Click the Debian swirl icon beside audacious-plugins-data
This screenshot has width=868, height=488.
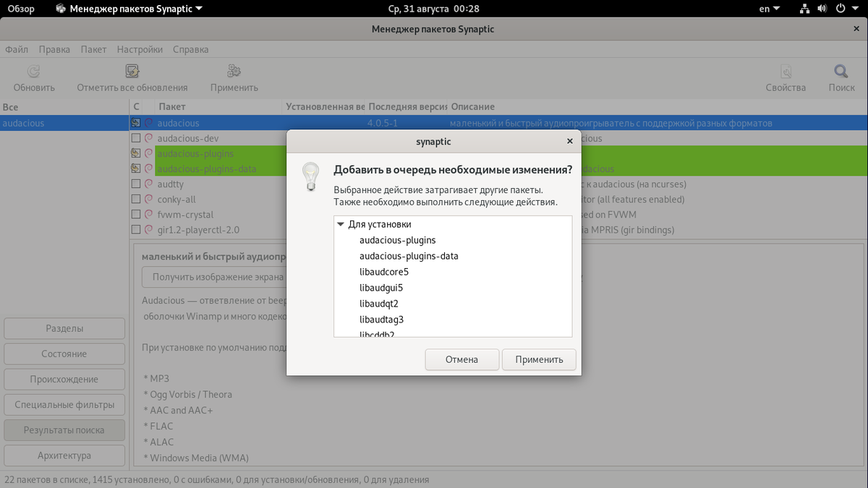pos(149,169)
